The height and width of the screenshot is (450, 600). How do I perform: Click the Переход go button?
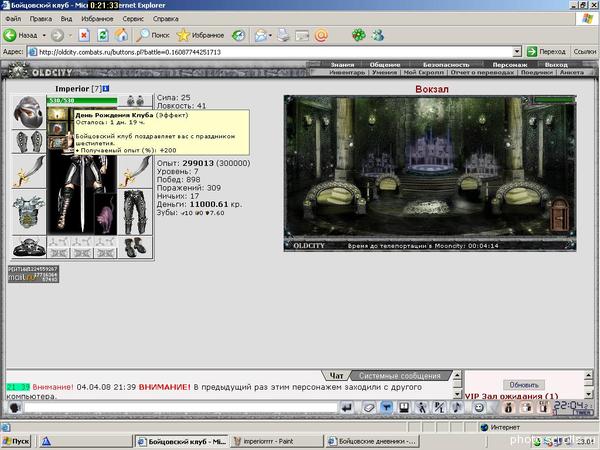(x=546, y=52)
